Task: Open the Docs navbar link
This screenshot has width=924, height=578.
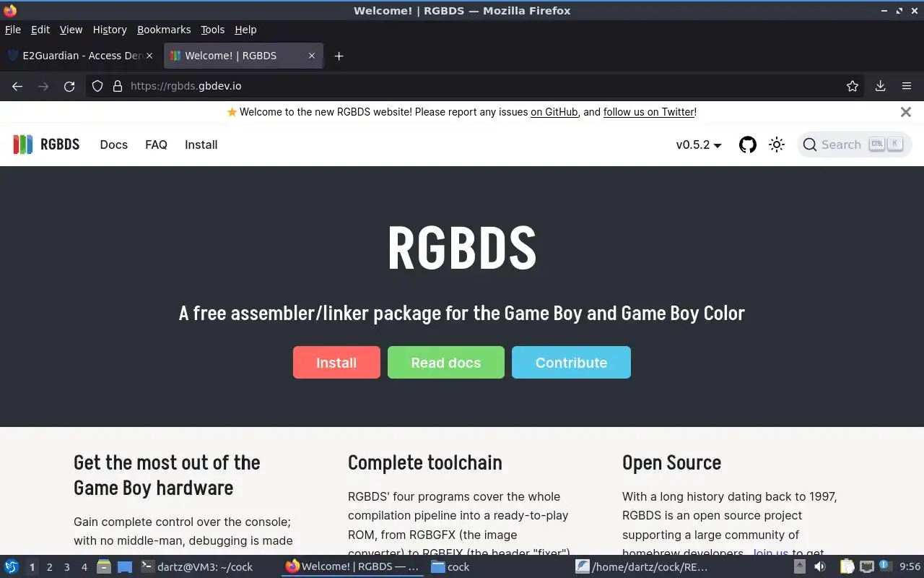Action: click(114, 144)
